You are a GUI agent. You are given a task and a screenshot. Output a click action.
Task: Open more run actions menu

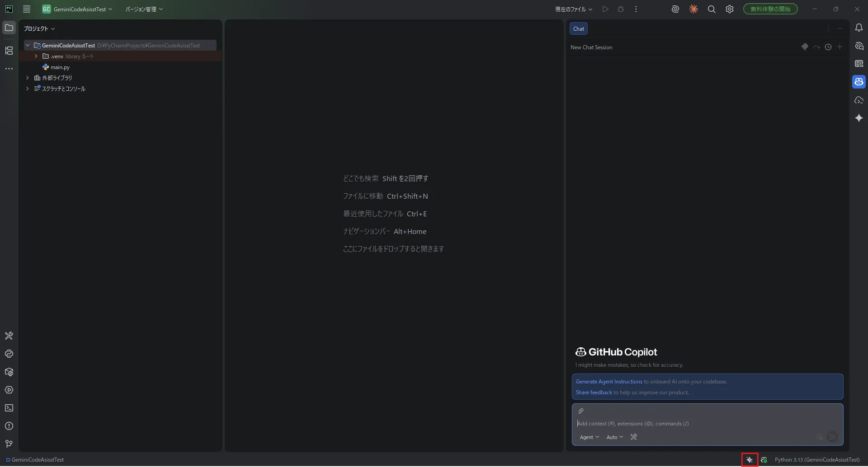point(636,9)
